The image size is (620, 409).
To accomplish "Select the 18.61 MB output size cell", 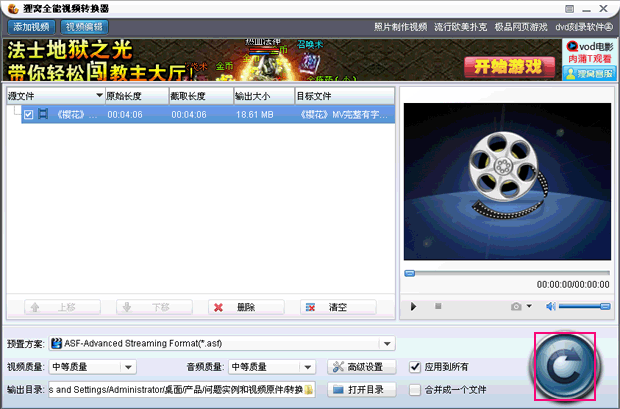I will pyautogui.click(x=255, y=115).
